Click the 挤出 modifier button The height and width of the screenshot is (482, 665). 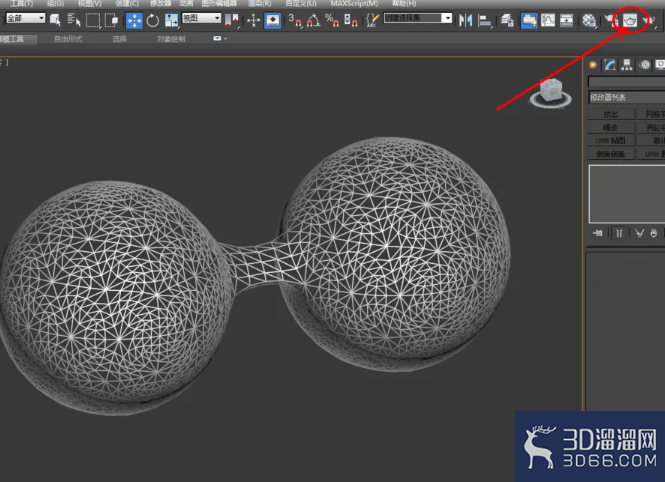pos(611,114)
